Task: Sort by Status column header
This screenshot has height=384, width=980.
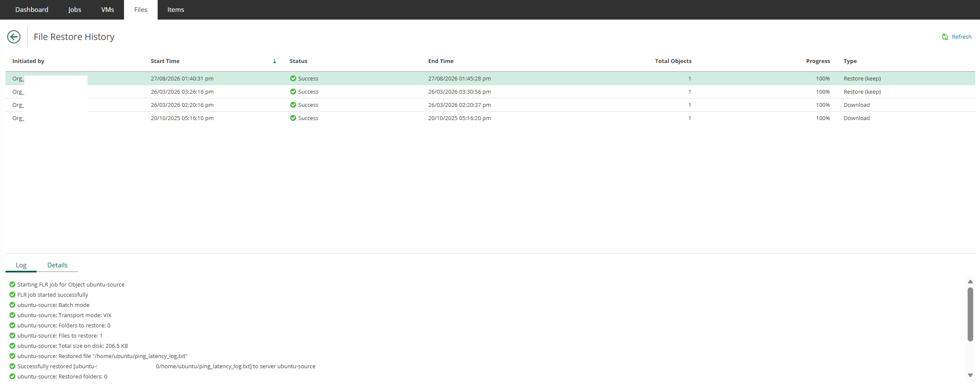Action: tap(298, 61)
